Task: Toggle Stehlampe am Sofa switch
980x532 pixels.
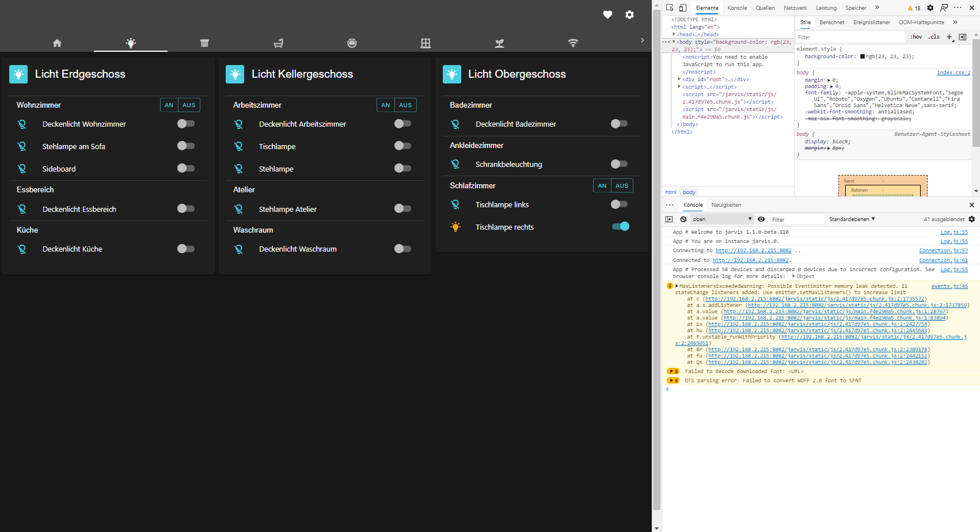Action: point(186,146)
